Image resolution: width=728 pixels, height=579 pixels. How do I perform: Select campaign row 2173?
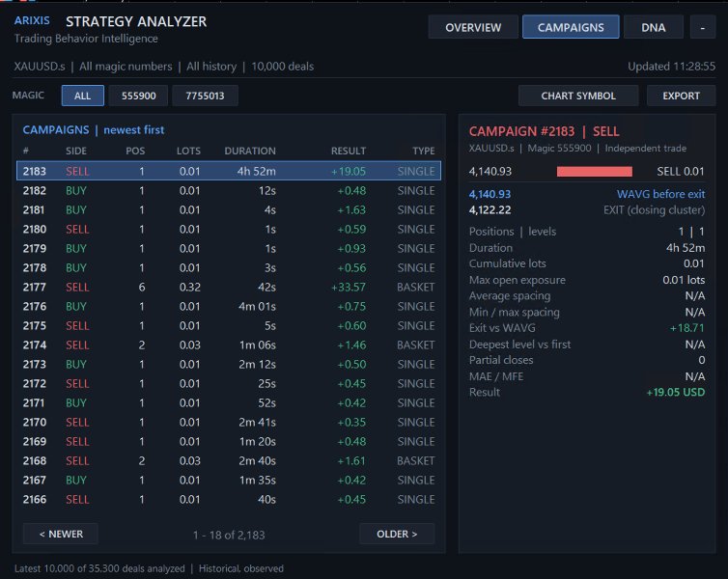(x=229, y=364)
